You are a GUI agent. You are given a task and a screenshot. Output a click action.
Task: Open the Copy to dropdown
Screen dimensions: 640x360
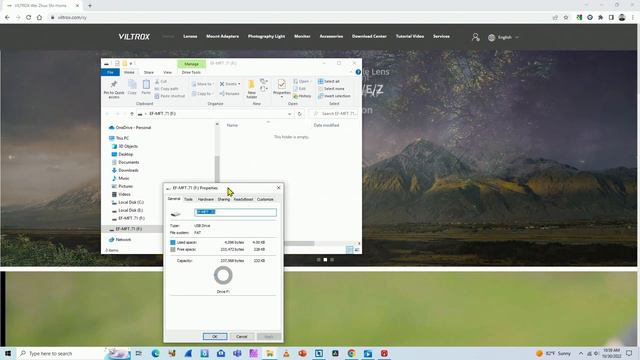[202, 94]
